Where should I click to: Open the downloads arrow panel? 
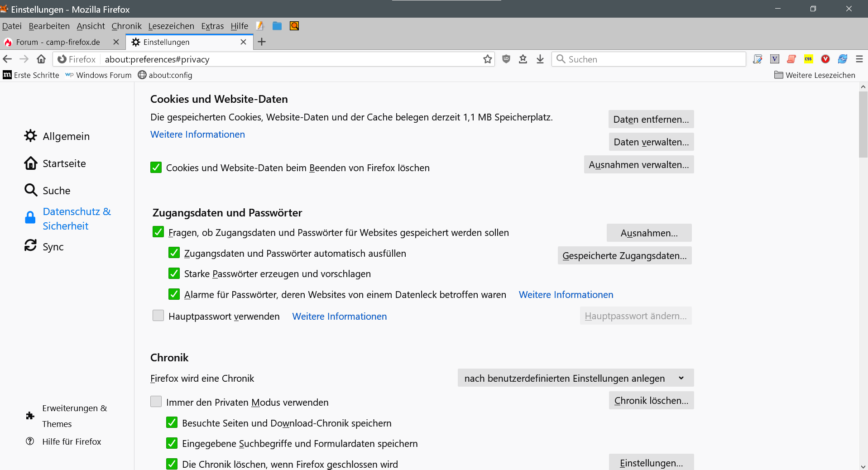tap(540, 59)
